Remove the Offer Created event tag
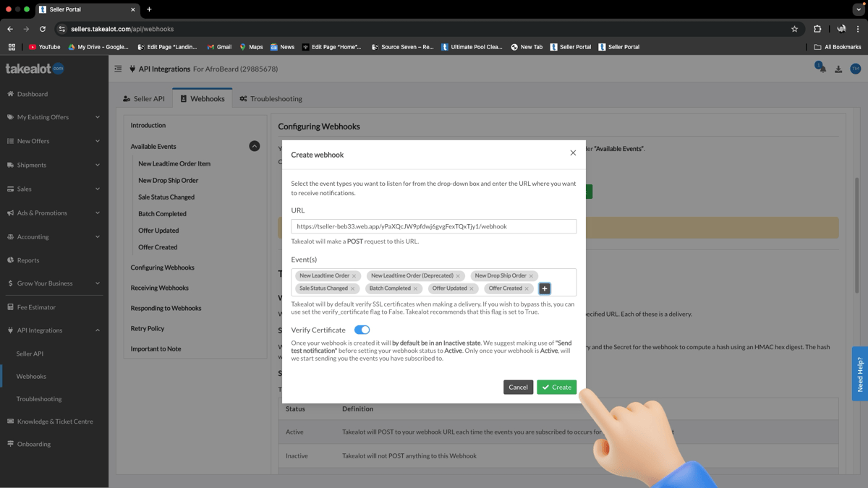The height and width of the screenshot is (488, 868). (x=527, y=288)
